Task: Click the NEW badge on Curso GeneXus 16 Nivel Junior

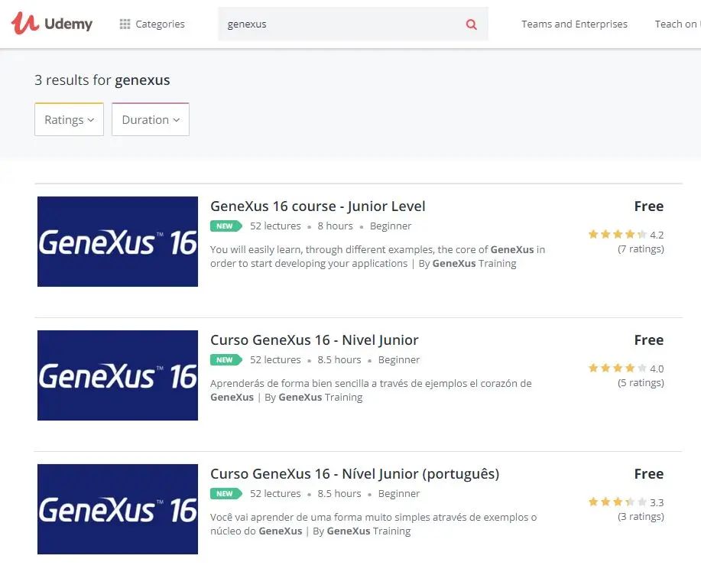Action: pyautogui.click(x=226, y=359)
